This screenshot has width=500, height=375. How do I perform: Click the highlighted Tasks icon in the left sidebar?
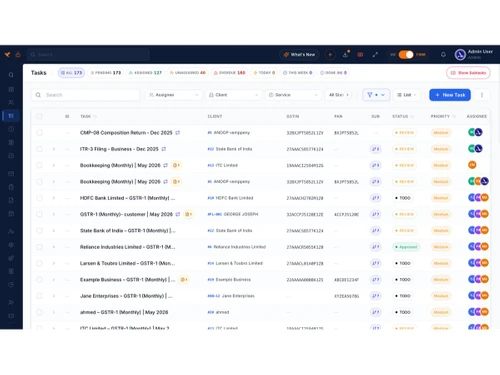[11, 116]
